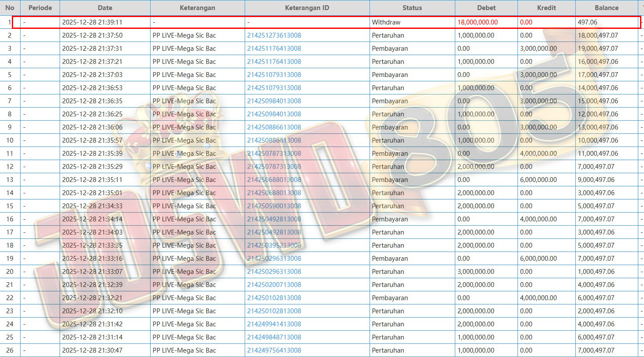The height and width of the screenshot is (357, 644).
Task: Click the 18,000,000.00 withdraw debet amount
Action: (478, 22)
